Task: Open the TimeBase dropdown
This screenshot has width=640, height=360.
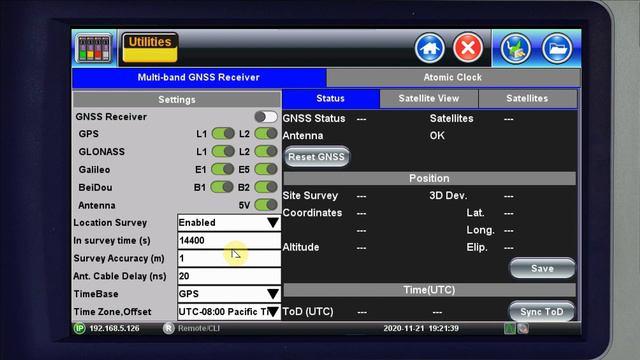Action: point(229,294)
